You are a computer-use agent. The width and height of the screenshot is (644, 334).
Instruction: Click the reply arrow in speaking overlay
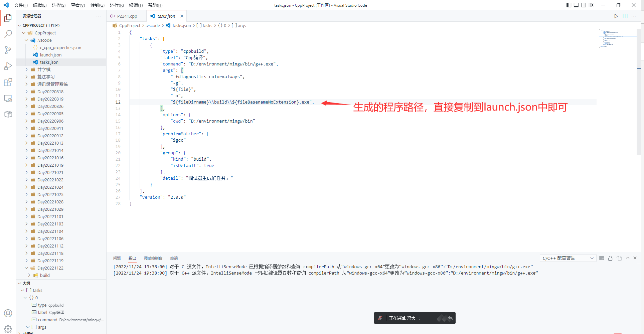click(450, 318)
